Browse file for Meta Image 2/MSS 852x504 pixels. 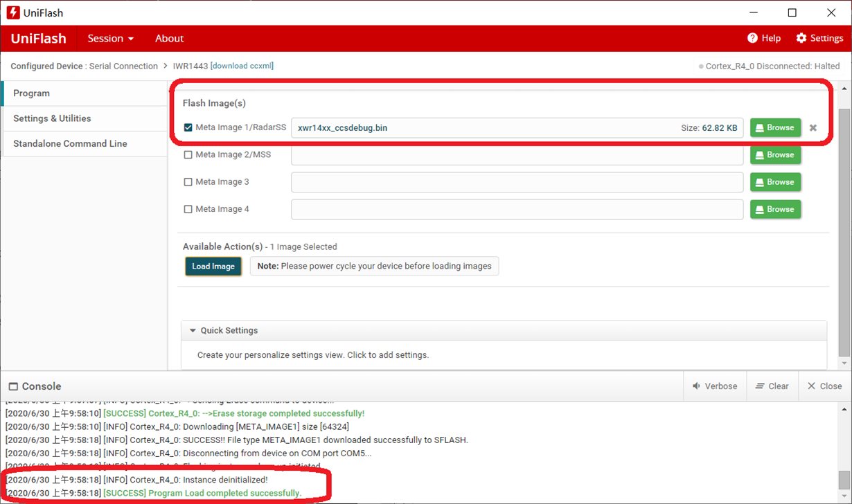click(x=775, y=154)
